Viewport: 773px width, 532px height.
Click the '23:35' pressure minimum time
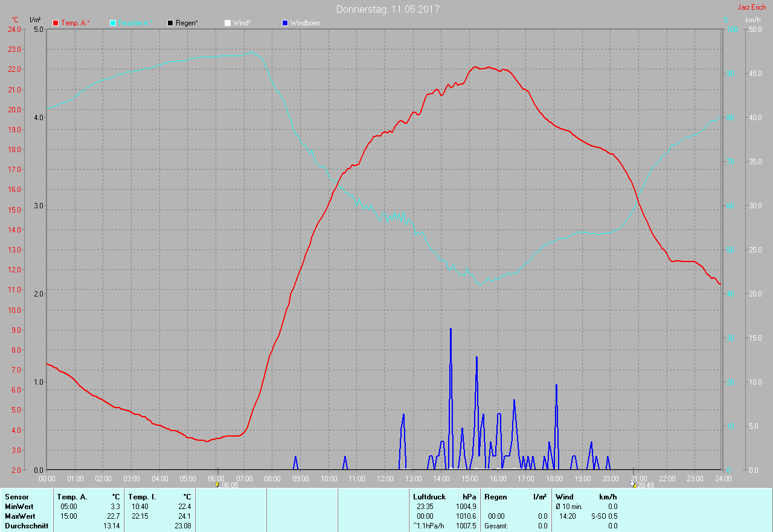[425, 507]
